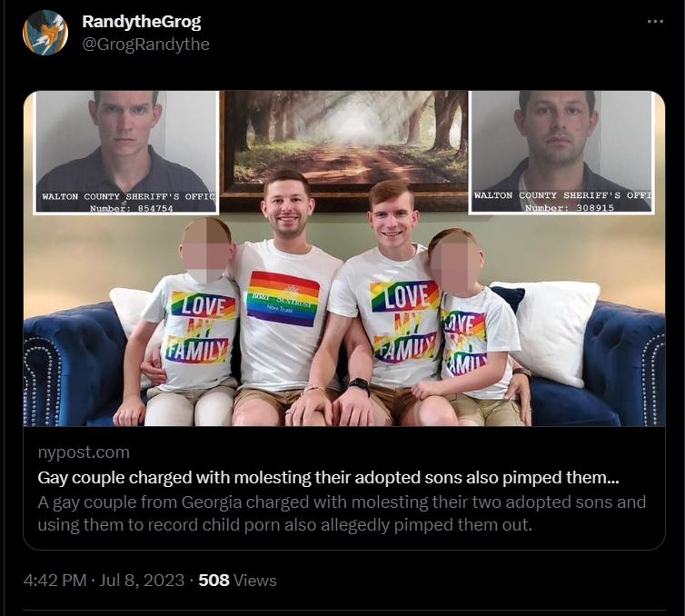Click the 'Number: 308915' text on the right mugshot
This screenshot has width=685, height=616.
(570, 208)
